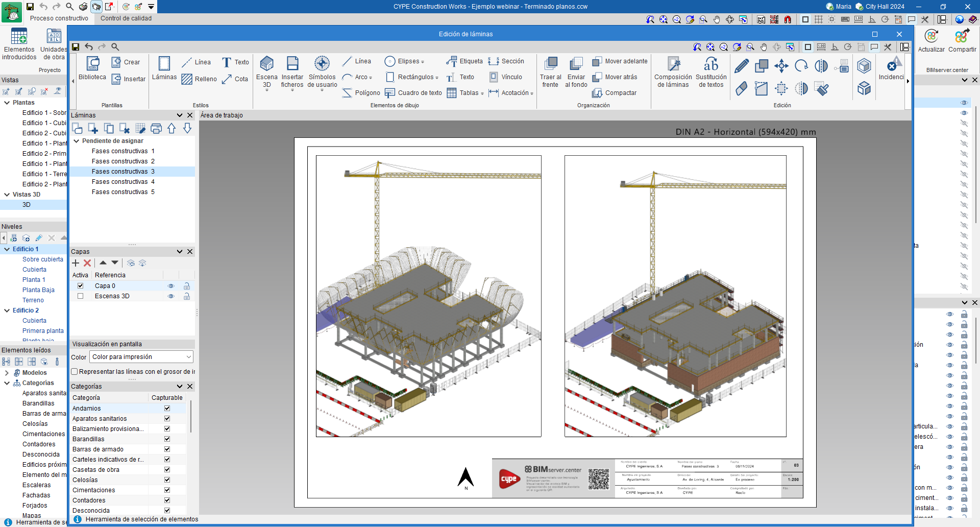Click the Traer al frente icon
Image resolution: width=980 pixels, height=527 pixels.
[x=551, y=64]
